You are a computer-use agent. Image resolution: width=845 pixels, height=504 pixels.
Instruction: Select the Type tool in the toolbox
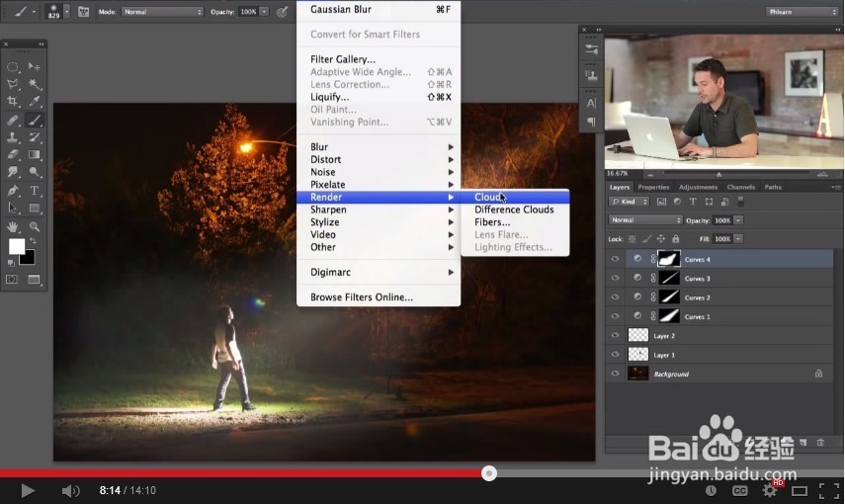pos(34,191)
